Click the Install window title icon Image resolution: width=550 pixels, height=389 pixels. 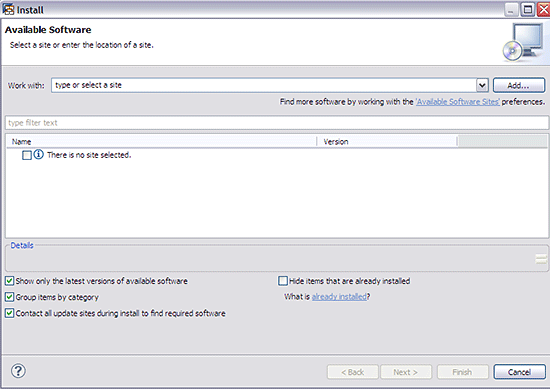click(8, 9)
